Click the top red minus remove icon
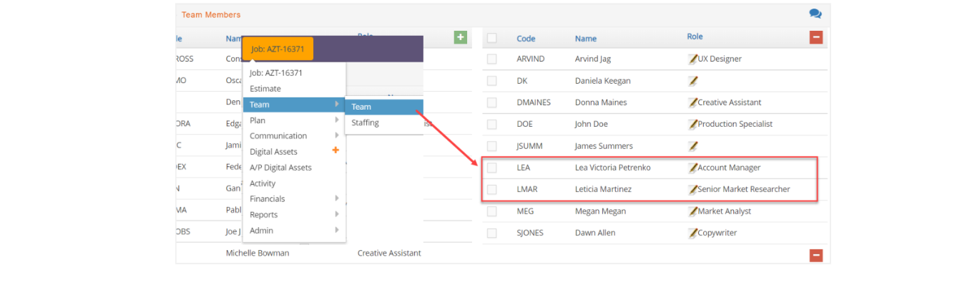Screen dimensions: 980x298 click(x=816, y=38)
